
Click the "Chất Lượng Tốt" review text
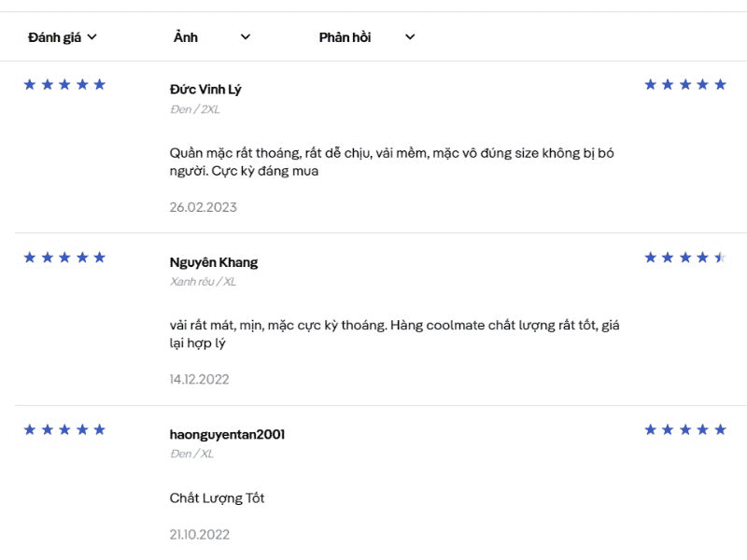point(217,498)
